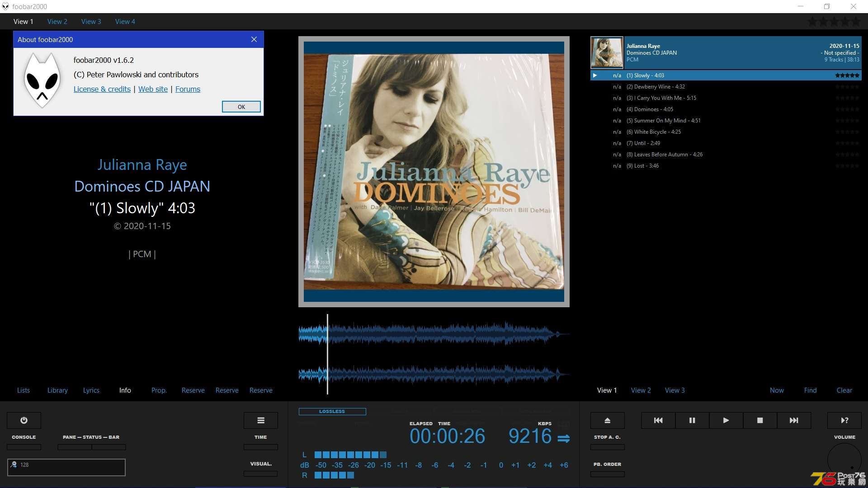Toggle the PANE switch in PANE—STATUS—BAR

coord(75,447)
